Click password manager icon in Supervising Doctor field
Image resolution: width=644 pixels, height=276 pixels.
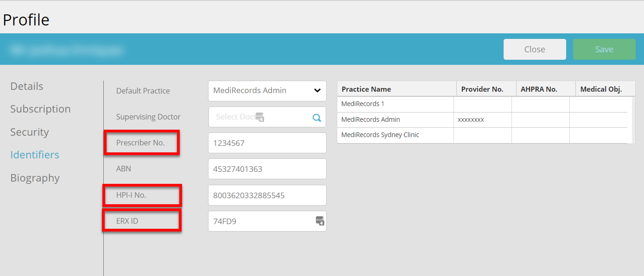pyautogui.click(x=260, y=117)
